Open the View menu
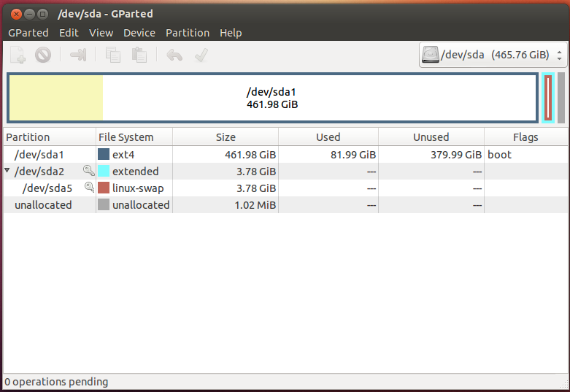 101,33
